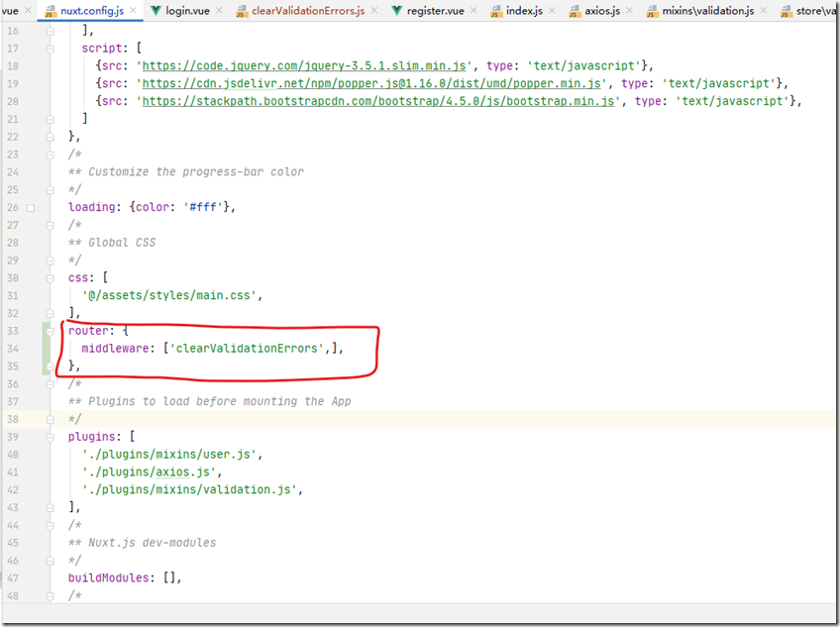The width and height of the screenshot is (840, 627).
Task: Collapse the router block at line 33
Action: coord(50,331)
